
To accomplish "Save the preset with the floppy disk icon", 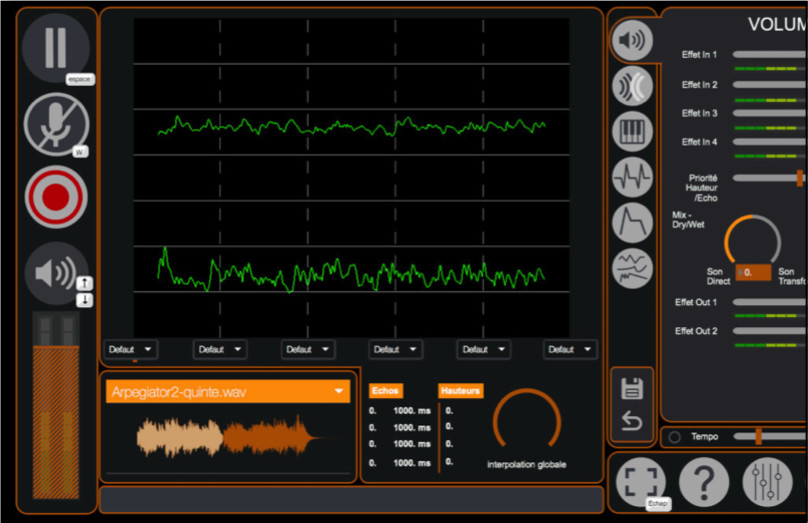I will coord(632,389).
